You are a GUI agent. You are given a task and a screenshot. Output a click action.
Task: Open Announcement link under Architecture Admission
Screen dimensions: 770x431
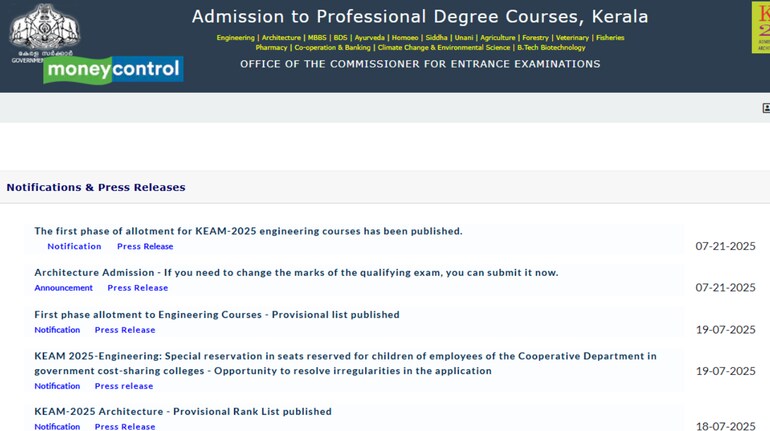(63, 288)
